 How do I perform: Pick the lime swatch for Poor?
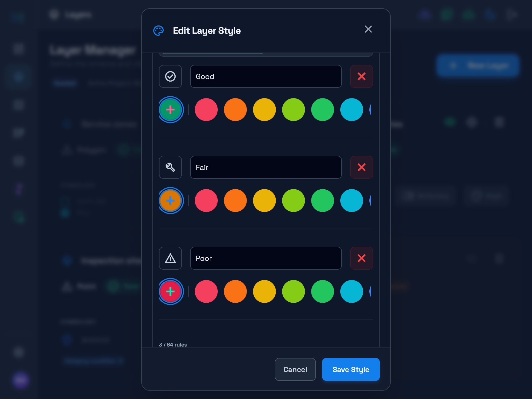click(294, 291)
